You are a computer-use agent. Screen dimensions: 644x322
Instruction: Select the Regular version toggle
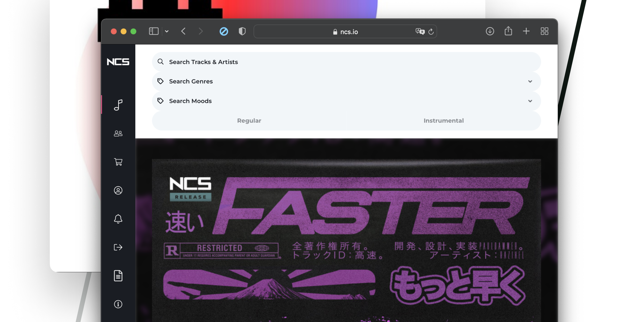(x=249, y=121)
